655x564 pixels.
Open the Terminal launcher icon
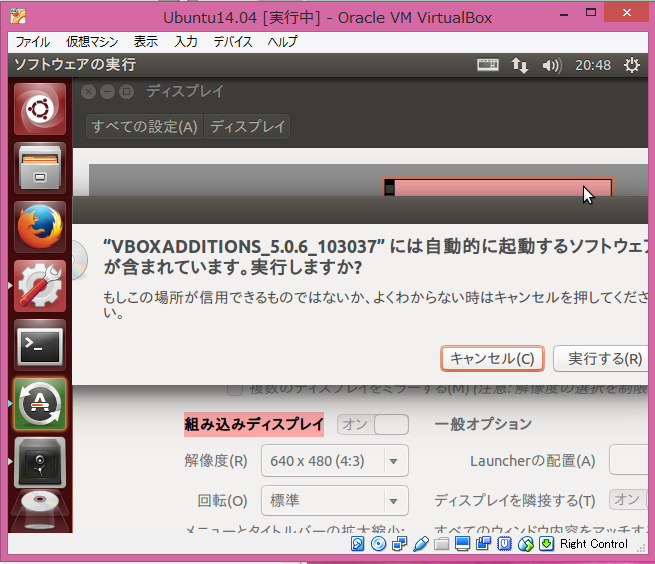coord(40,345)
